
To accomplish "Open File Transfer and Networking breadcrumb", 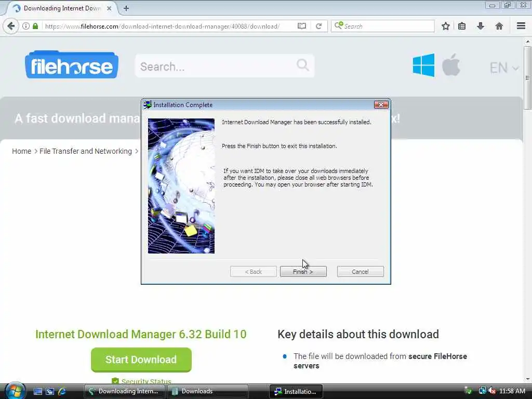I will click(86, 151).
